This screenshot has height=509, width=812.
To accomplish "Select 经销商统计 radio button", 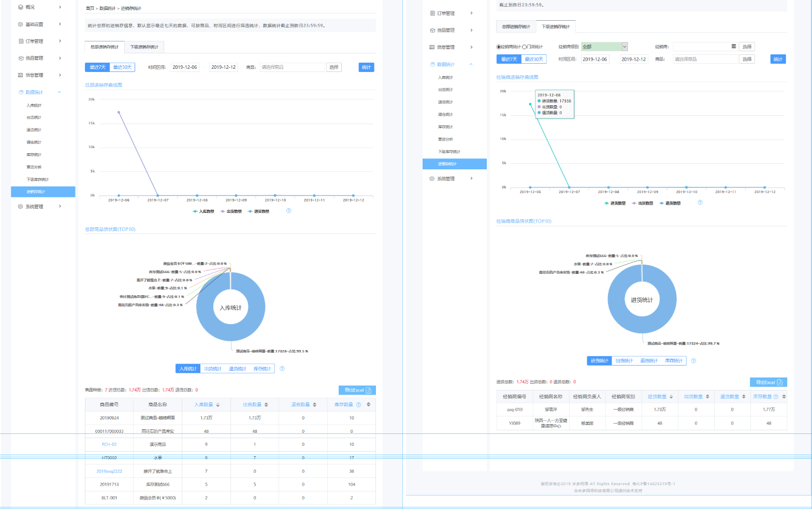I will coord(499,47).
